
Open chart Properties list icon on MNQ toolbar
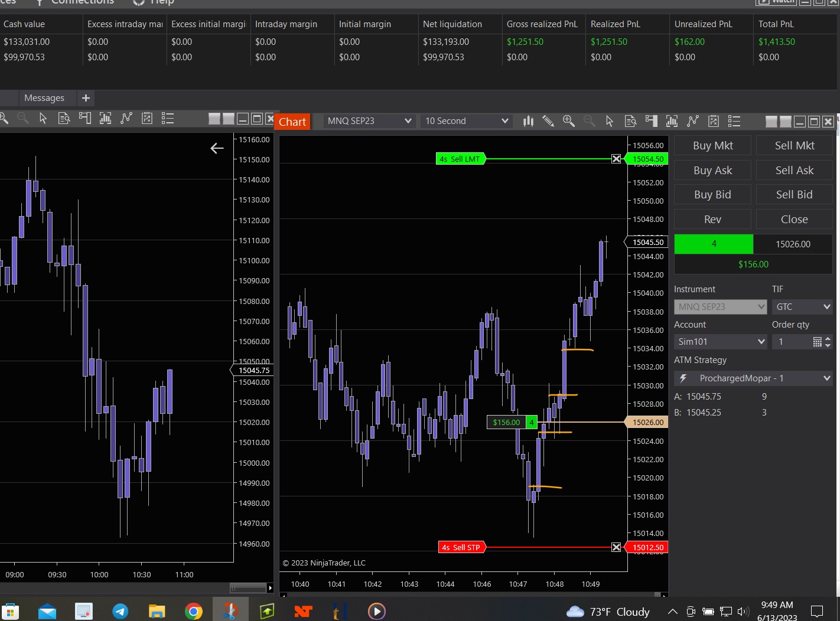pos(734,121)
